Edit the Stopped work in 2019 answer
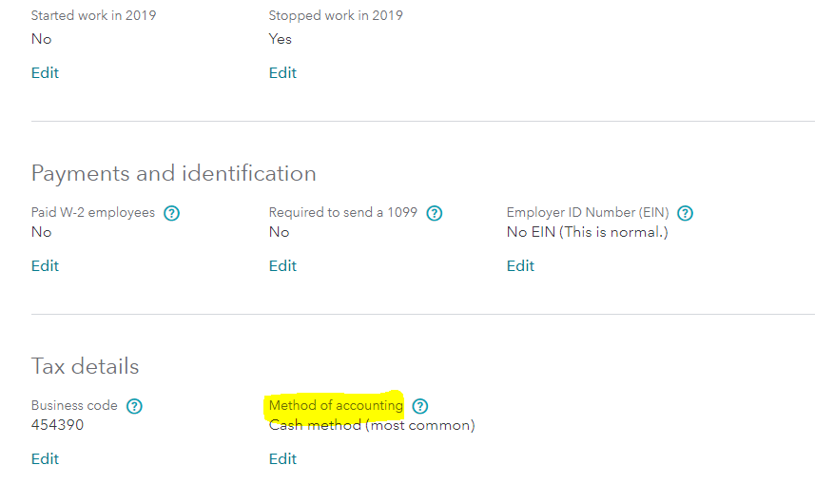 [x=282, y=73]
